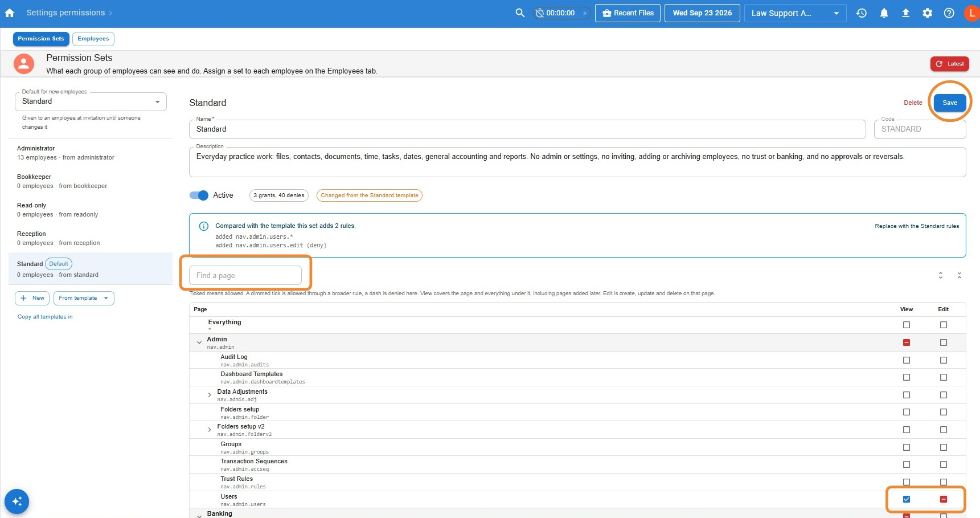
Task: Toggle the Active switch
Action: click(199, 195)
